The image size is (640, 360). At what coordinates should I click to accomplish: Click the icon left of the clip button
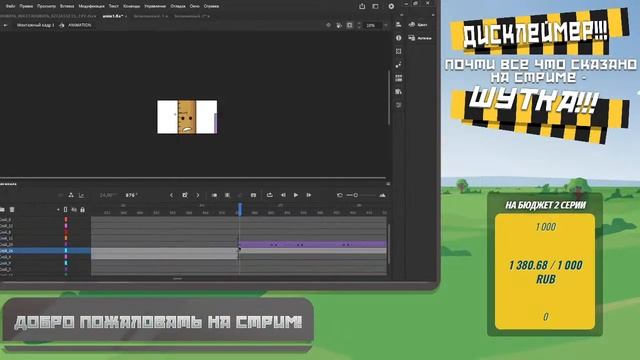click(339, 25)
